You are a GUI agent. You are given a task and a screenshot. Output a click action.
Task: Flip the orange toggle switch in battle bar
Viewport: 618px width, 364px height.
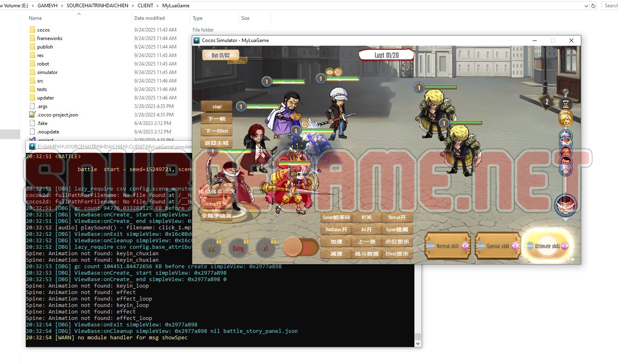(299, 247)
